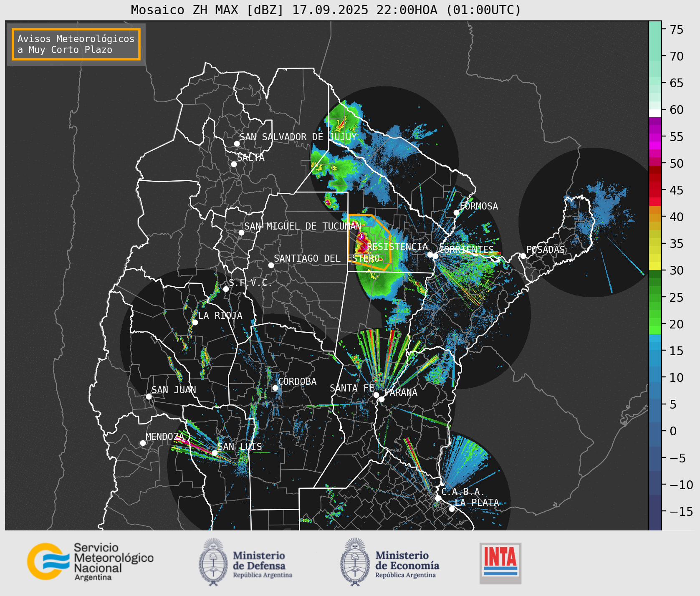Viewport: 700px width, 596px height.
Task: Click the Servicio Meteorológico Nacional logo
Action: (90, 561)
